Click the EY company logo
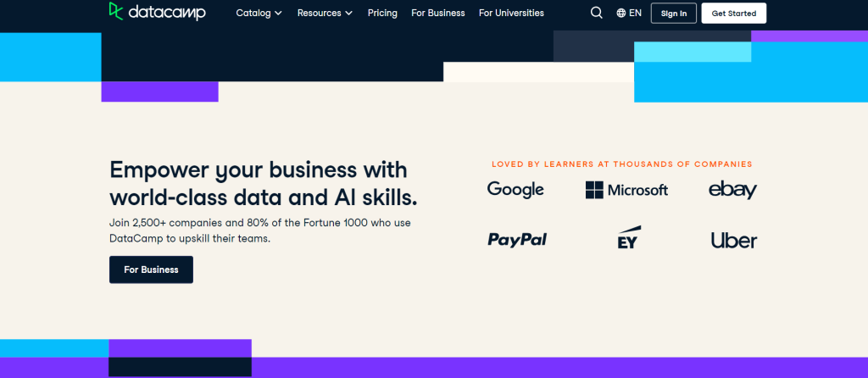 click(x=628, y=239)
